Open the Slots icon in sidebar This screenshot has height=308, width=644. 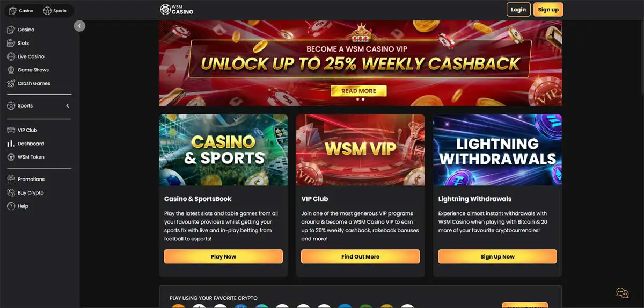pyautogui.click(x=11, y=43)
